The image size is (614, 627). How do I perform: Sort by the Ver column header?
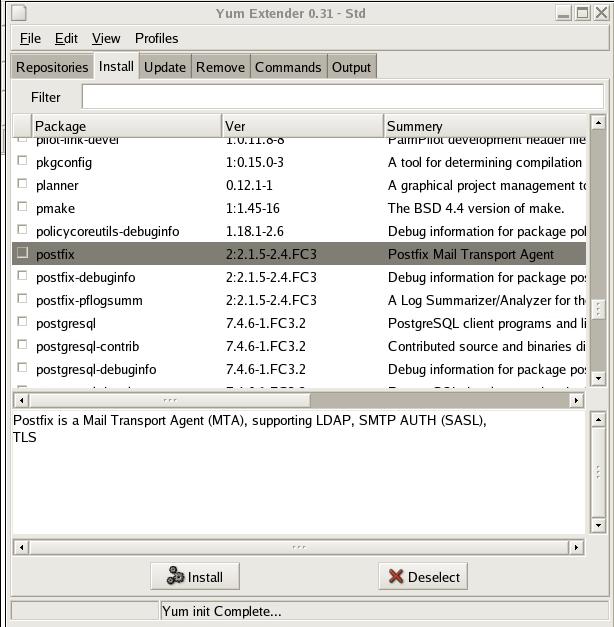[x=302, y=126]
